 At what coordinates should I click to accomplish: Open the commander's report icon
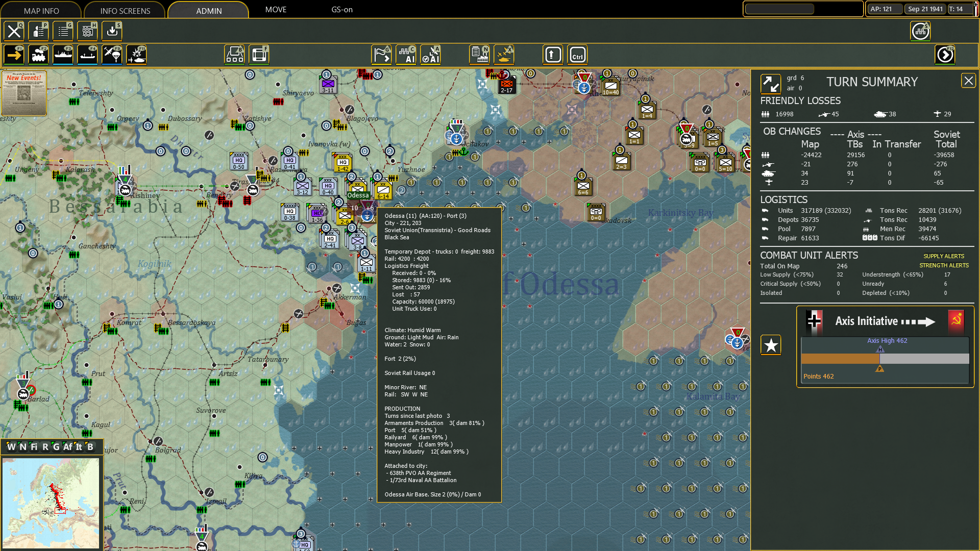click(x=38, y=31)
